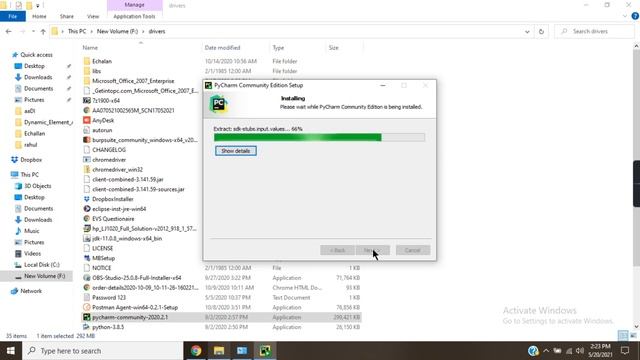The width and height of the screenshot is (640, 360).
Task: Select Videos under This PC
Action: pyautogui.click(x=32, y=253)
